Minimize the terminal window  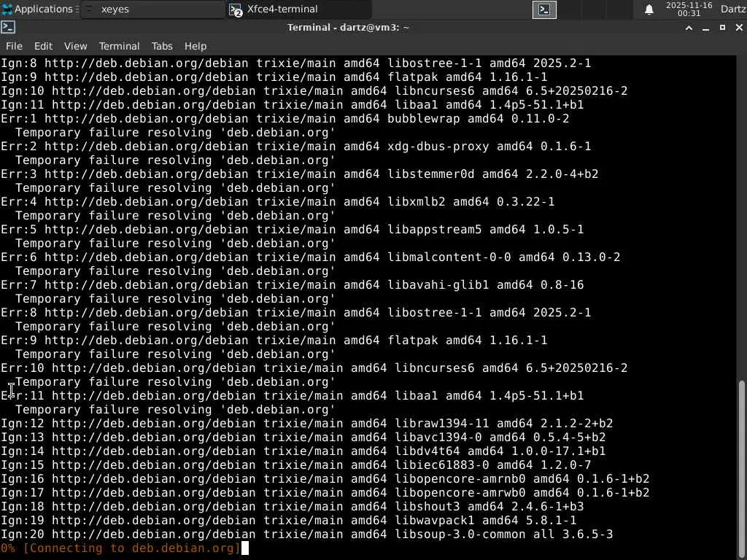coord(705,28)
